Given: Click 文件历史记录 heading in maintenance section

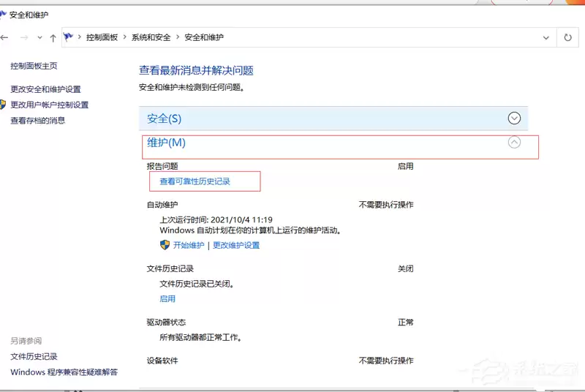Looking at the screenshot, I should click(x=170, y=268).
